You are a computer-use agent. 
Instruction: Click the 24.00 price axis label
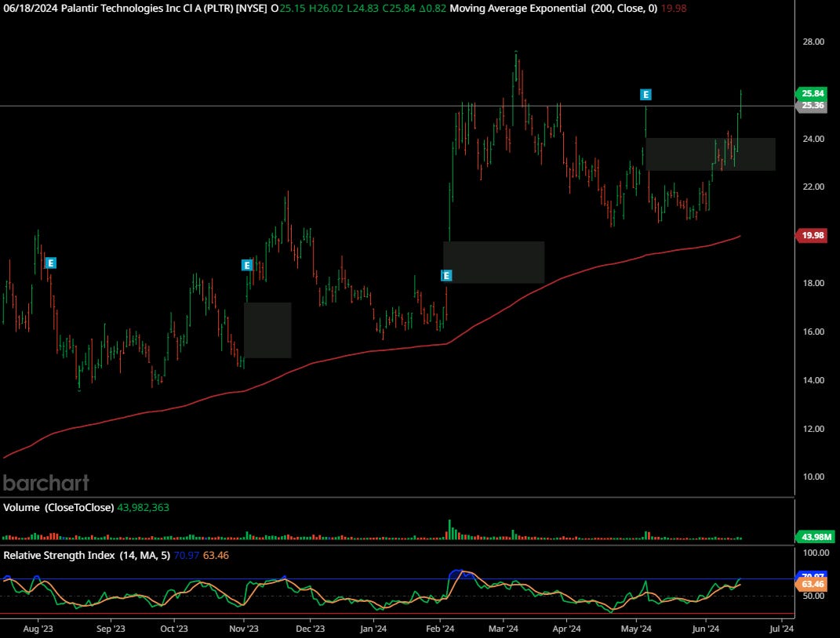pyautogui.click(x=813, y=139)
